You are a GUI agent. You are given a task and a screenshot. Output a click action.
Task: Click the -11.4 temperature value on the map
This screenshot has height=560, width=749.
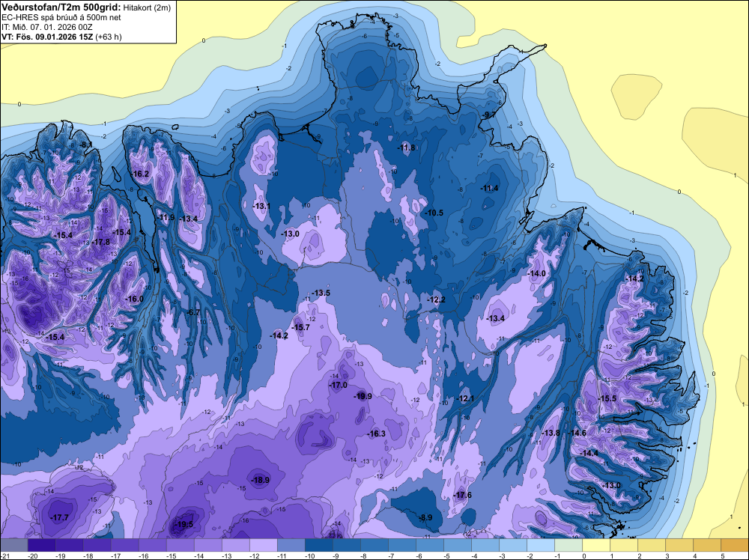(490, 189)
